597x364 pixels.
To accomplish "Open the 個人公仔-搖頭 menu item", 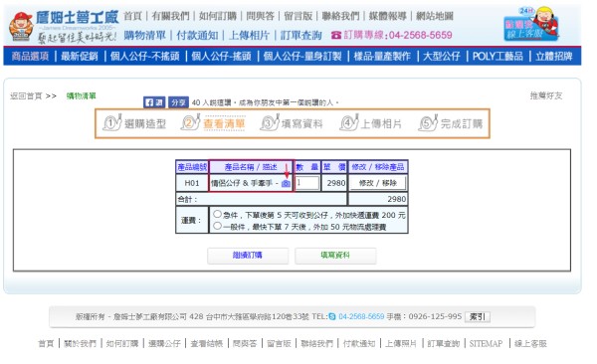I will (221, 57).
